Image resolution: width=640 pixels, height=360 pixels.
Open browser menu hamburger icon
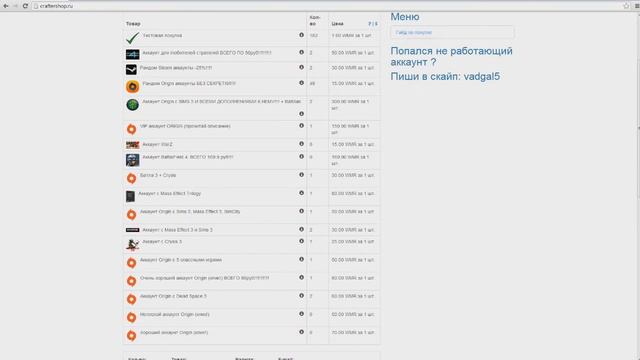pyautogui.click(x=637, y=6)
